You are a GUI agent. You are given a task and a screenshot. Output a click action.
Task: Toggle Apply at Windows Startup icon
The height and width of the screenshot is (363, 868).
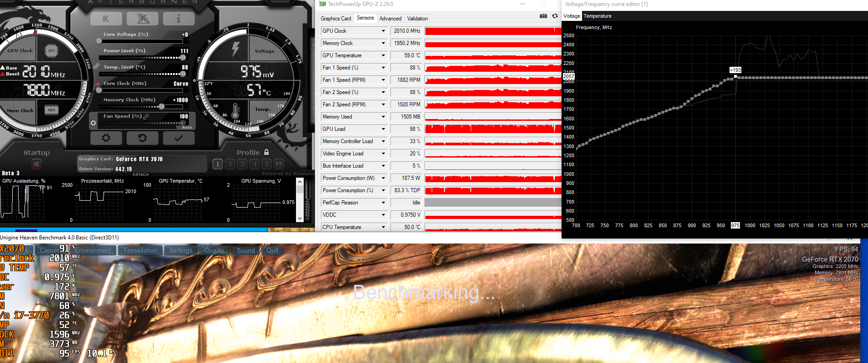click(x=36, y=164)
